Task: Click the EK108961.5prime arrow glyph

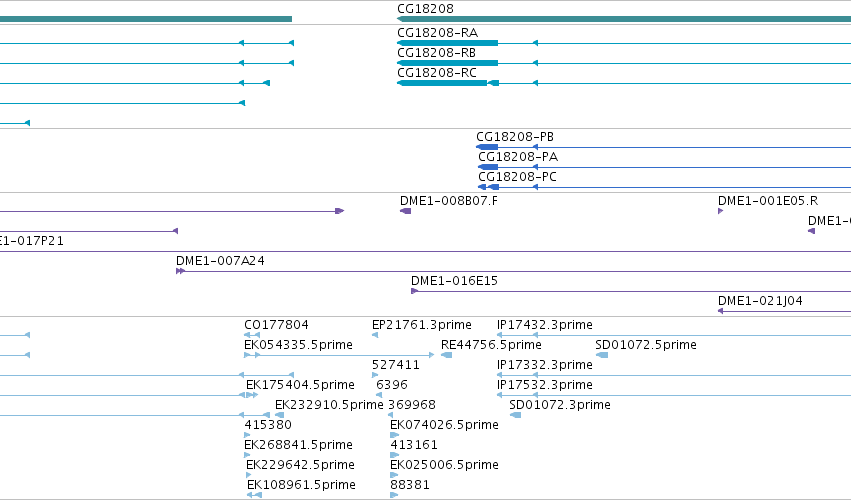Action: click(255, 495)
